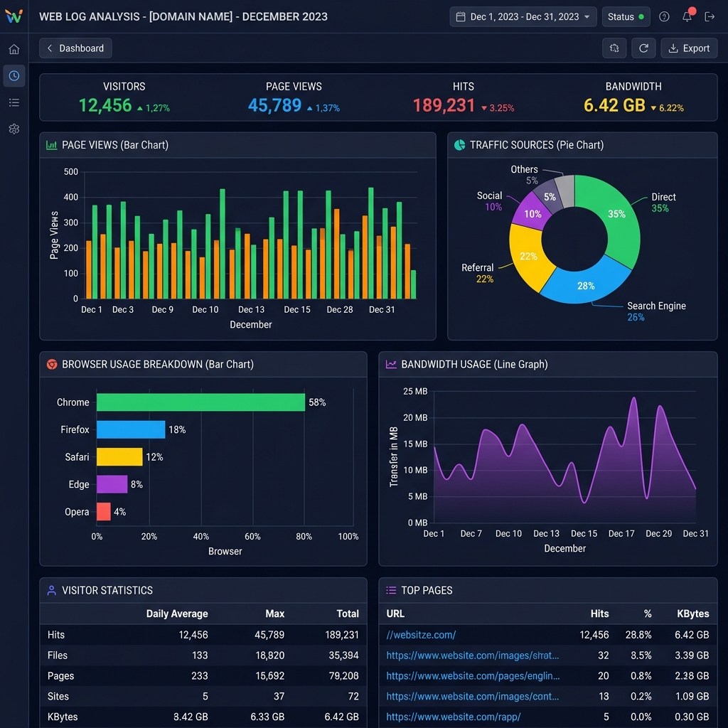Open the images/cont... page link
The image size is (728, 728).
coord(472,697)
